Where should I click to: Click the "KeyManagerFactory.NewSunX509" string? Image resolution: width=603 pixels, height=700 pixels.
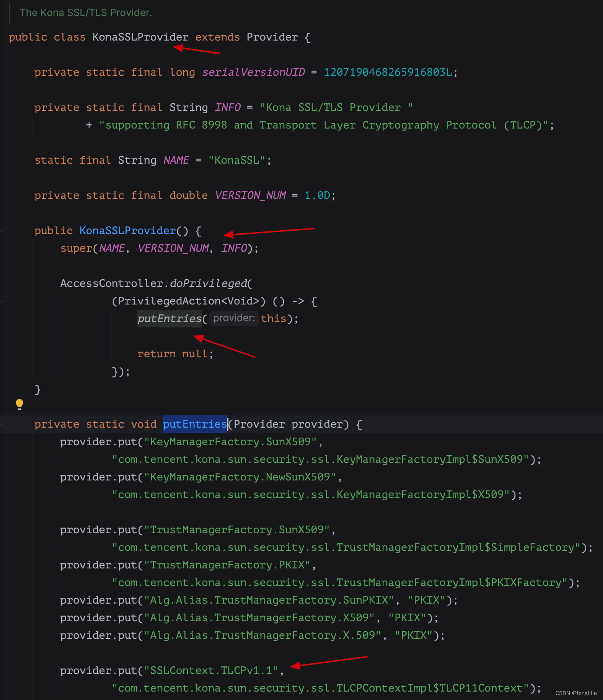click(240, 477)
